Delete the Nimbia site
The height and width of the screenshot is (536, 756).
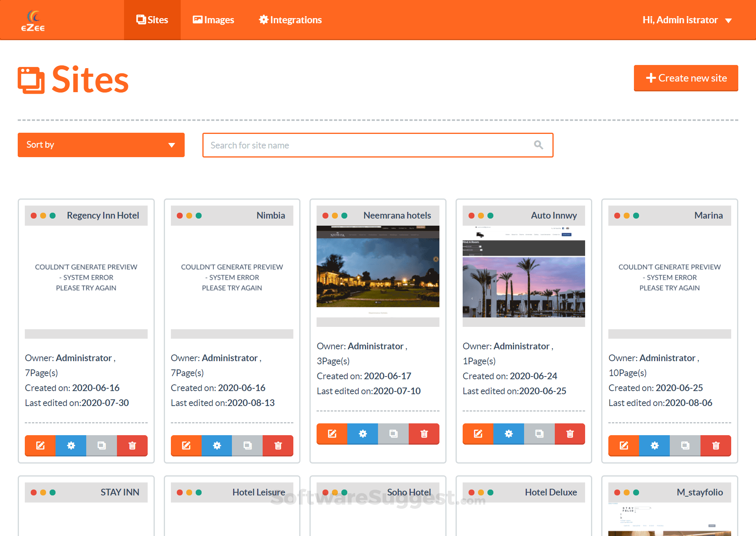278,445
